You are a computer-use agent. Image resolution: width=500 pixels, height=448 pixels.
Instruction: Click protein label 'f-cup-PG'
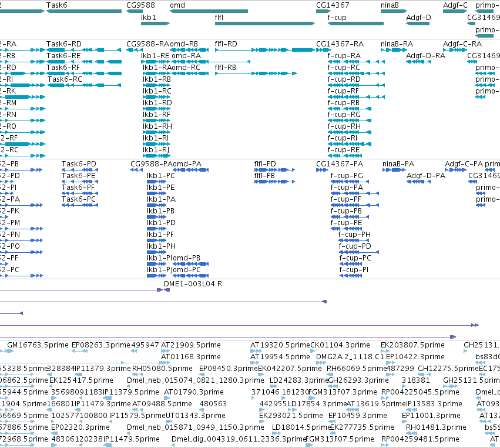347,176
